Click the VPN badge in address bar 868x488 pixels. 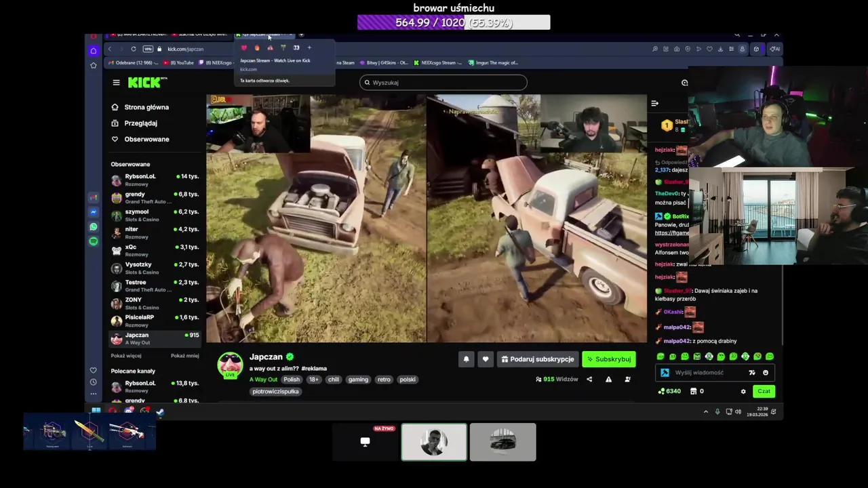pyautogui.click(x=148, y=49)
